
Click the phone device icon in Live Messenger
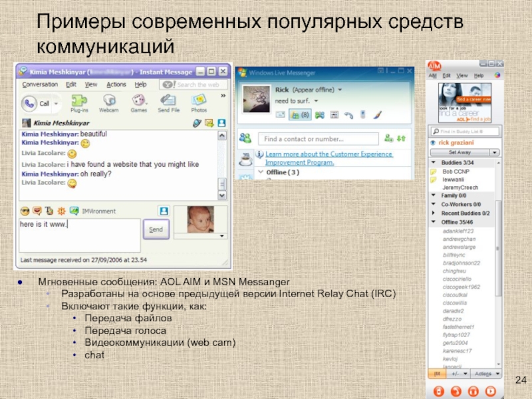362,114
